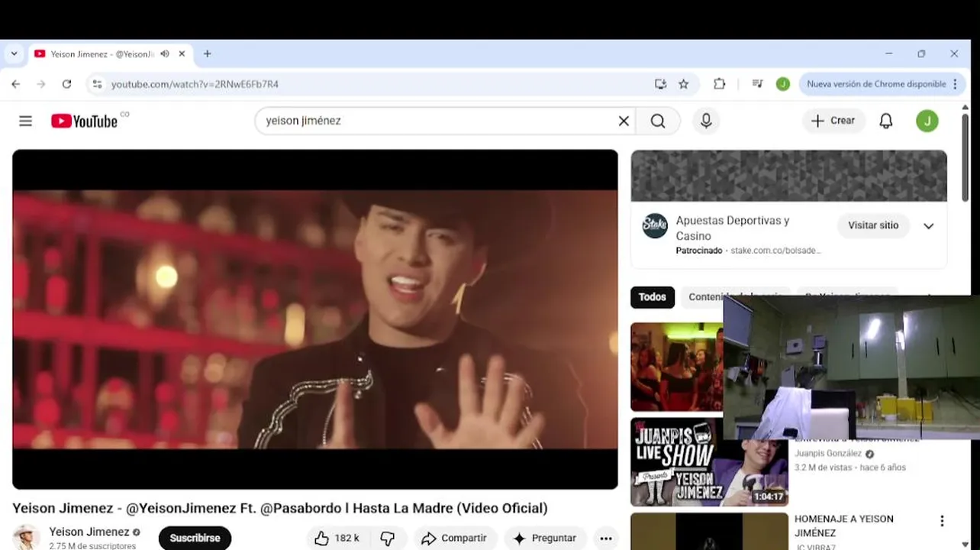This screenshot has height=550, width=980.
Task: Open Chrome three-dot menu
Action: [x=955, y=84]
